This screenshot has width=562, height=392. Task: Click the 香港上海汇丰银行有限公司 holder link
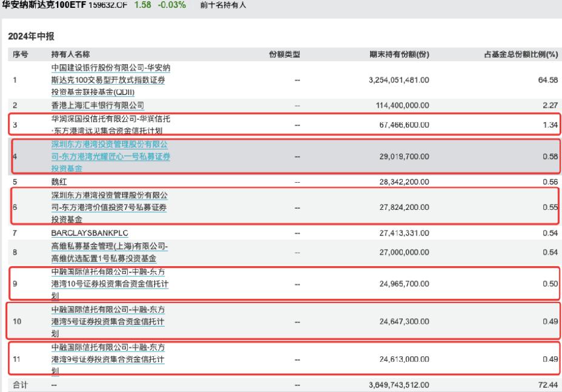(98, 105)
